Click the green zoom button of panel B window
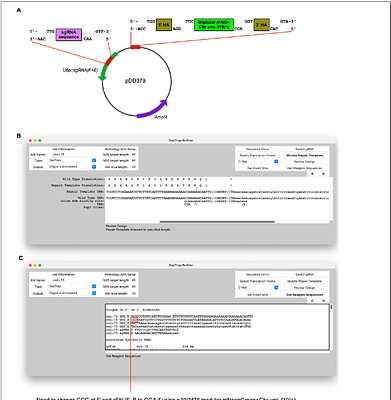Screen dimensions: 391x400 [40, 141]
